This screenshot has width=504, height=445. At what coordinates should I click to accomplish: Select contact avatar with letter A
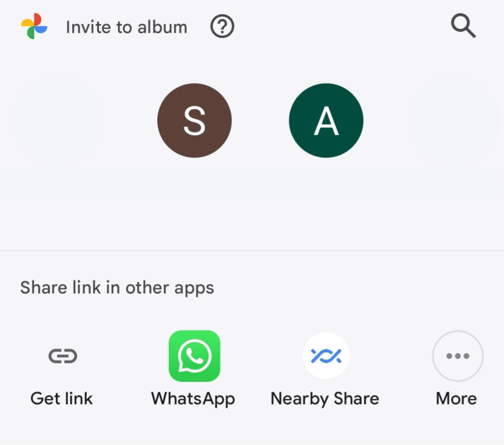[x=326, y=120]
